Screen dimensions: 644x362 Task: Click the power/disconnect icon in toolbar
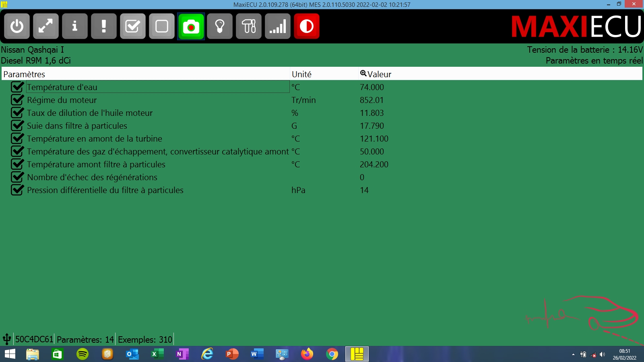(x=17, y=26)
